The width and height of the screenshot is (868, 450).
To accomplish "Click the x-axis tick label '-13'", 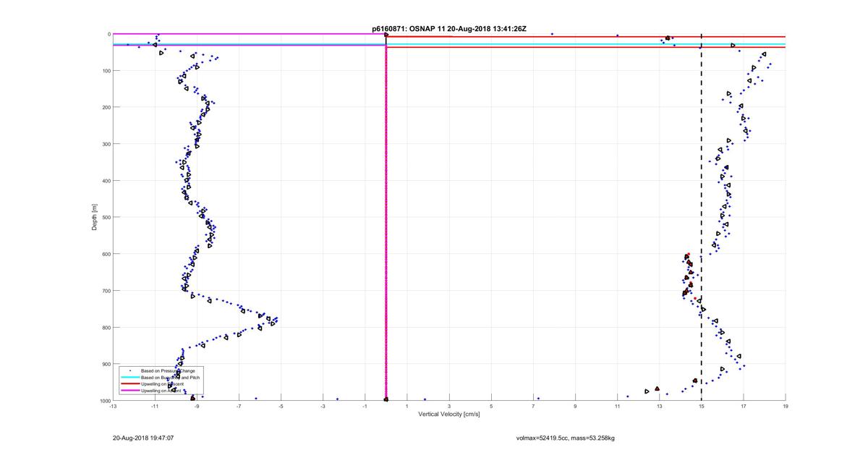I will pyautogui.click(x=113, y=407).
